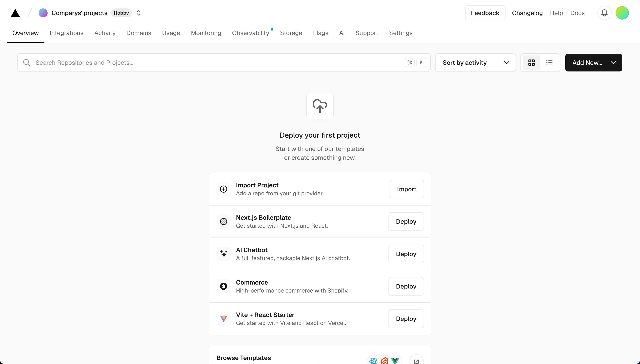Focus the Search Repositories and Projects field
The width and height of the screenshot is (640, 364).
pyautogui.click(x=224, y=63)
